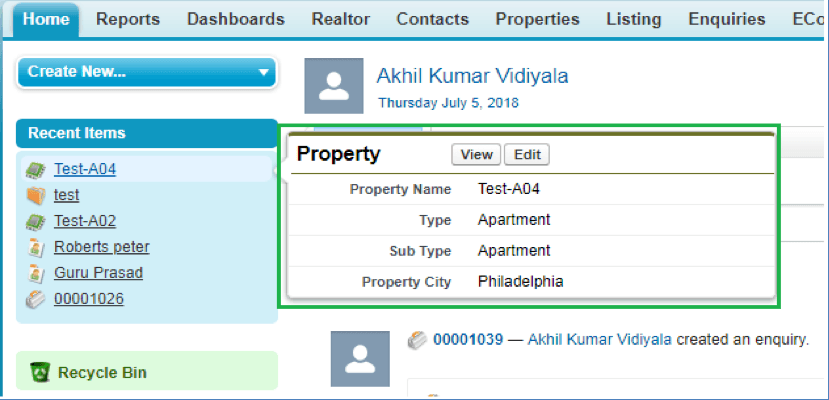This screenshot has width=829, height=400.
Task: Open enquiry 00001039 link in feed
Action: tap(468, 340)
